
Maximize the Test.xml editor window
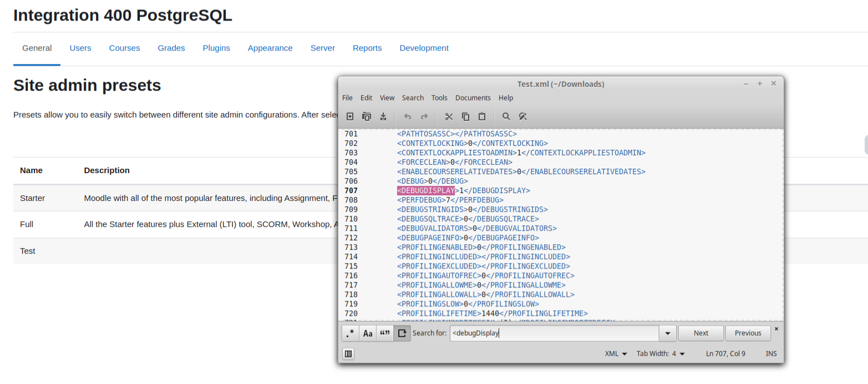[760, 84]
